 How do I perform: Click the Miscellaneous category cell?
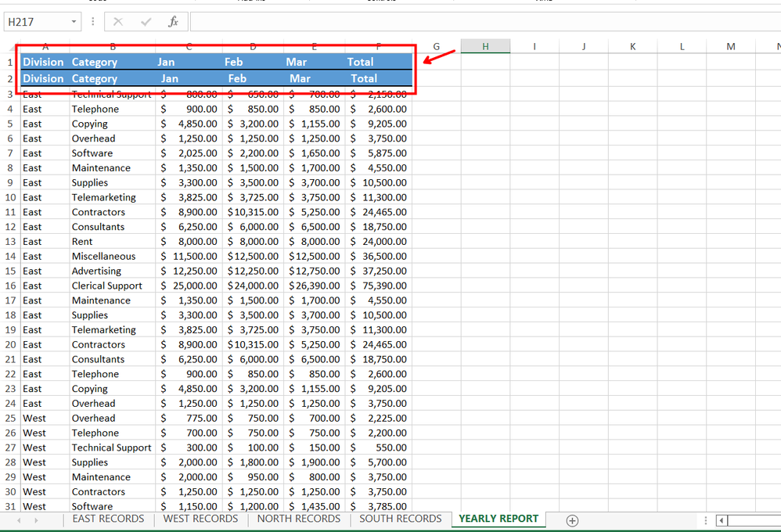(x=112, y=256)
